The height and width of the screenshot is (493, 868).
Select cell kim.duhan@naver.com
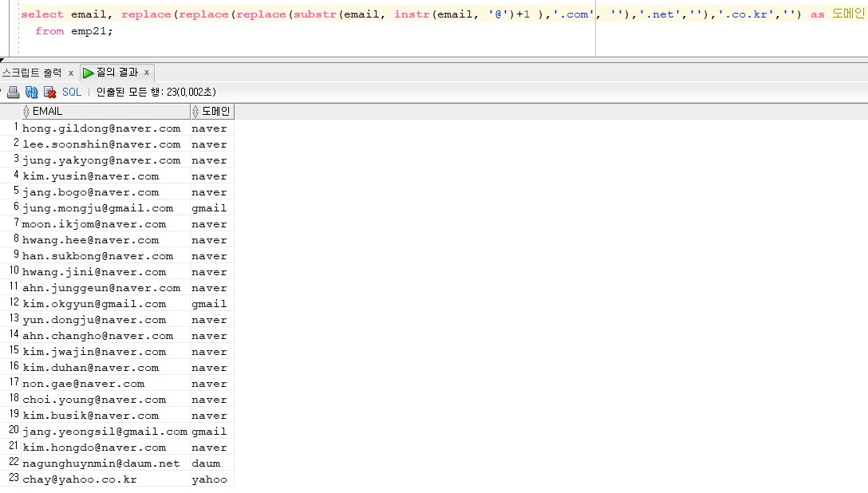(105, 368)
